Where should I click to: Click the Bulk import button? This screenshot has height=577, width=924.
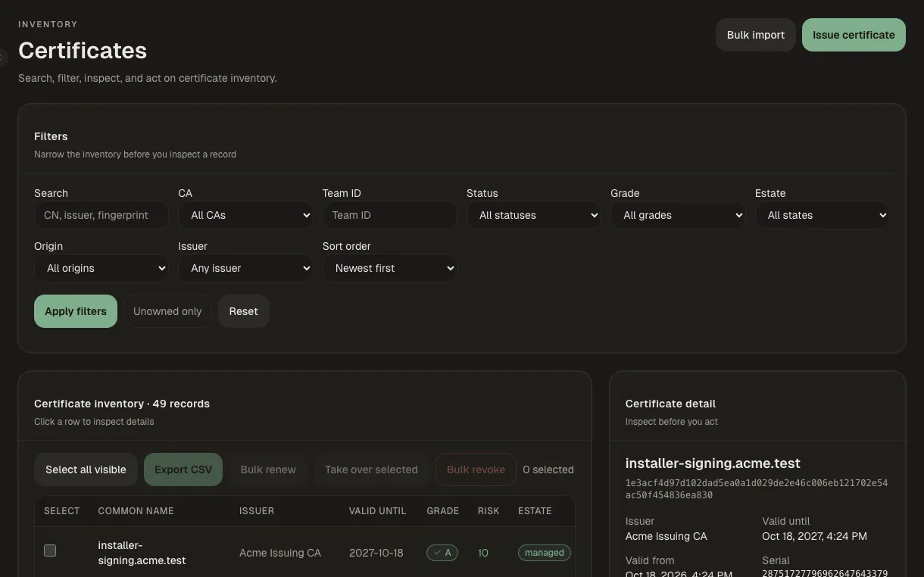click(x=755, y=35)
